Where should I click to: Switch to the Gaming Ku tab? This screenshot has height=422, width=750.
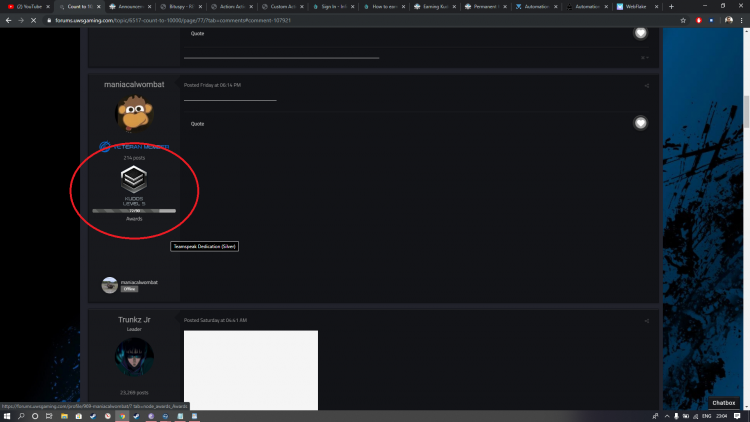point(437,6)
